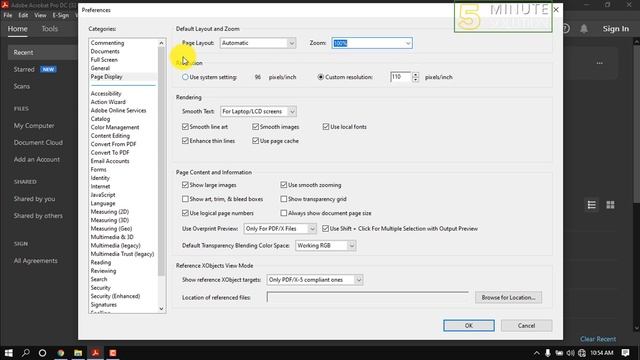This screenshot has height=360, width=640.
Task: Enable Show transparency grid
Action: [x=284, y=199]
